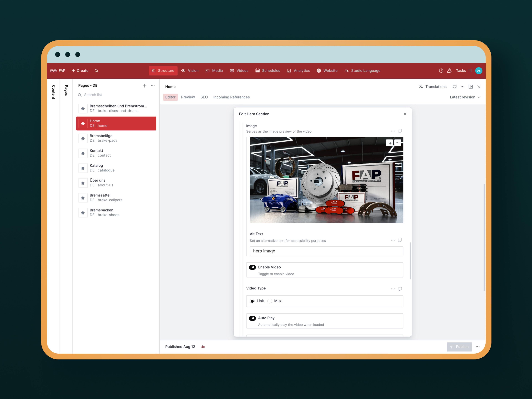Click the Create button
This screenshot has height=399, width=532.
(x=80, y=71)
